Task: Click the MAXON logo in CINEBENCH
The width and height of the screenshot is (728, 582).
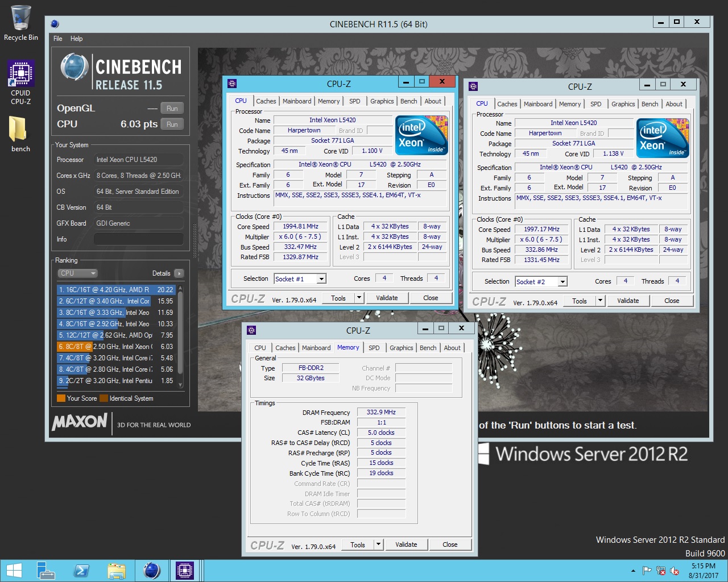Action: [80, 422]
